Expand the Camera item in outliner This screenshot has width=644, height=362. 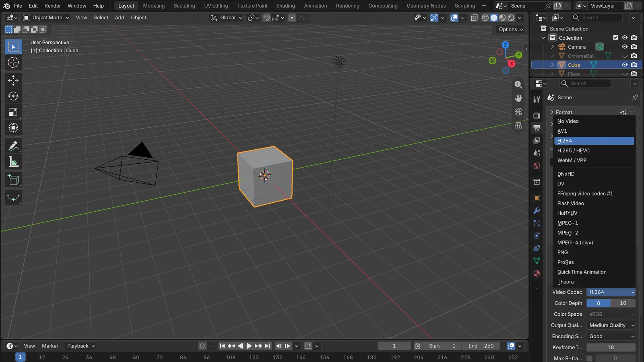[x=553, y=47]
